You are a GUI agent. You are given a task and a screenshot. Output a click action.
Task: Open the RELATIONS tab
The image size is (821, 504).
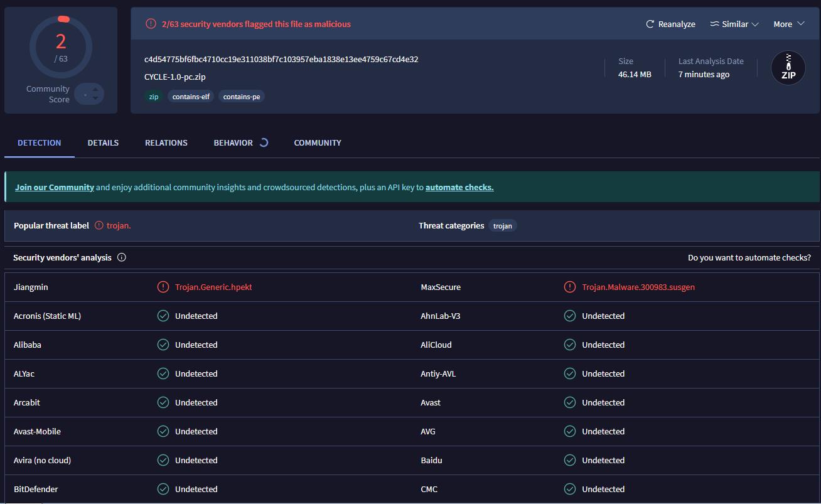point(166,142)
